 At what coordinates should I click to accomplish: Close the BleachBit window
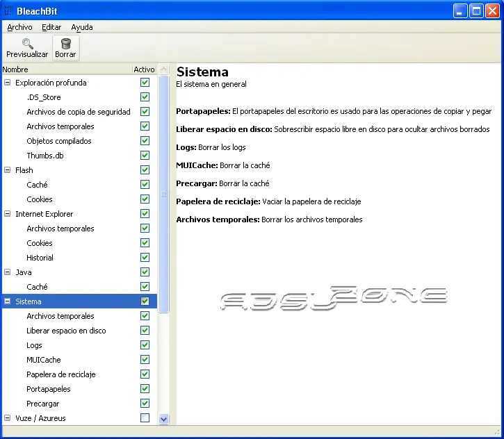tap(492, 11)
